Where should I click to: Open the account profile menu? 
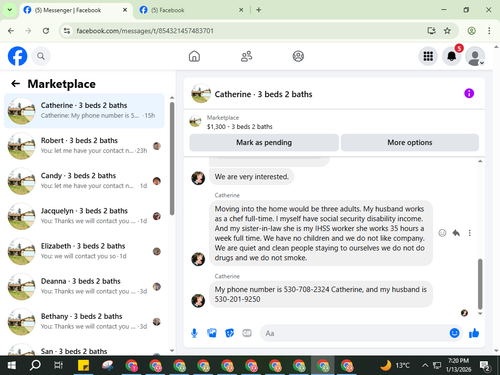(475, 56)
